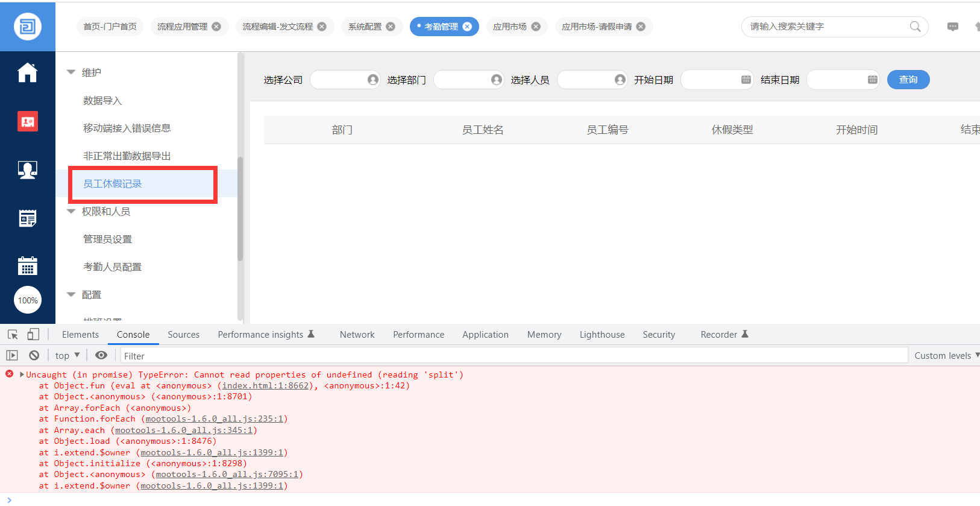This screenshot has width=980, height=506.
Task: Open the calendar grid icon in sidebar
Action: pyautogui.click(x=28, y=266)
